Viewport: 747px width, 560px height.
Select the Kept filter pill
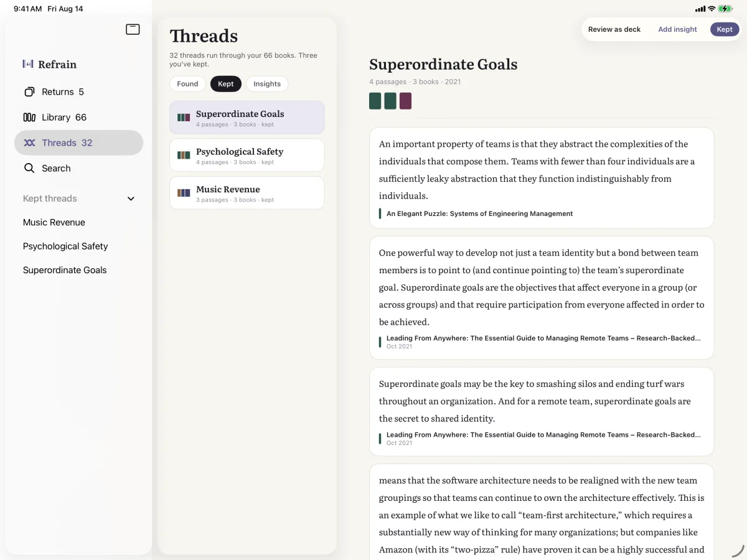(226, 84)
